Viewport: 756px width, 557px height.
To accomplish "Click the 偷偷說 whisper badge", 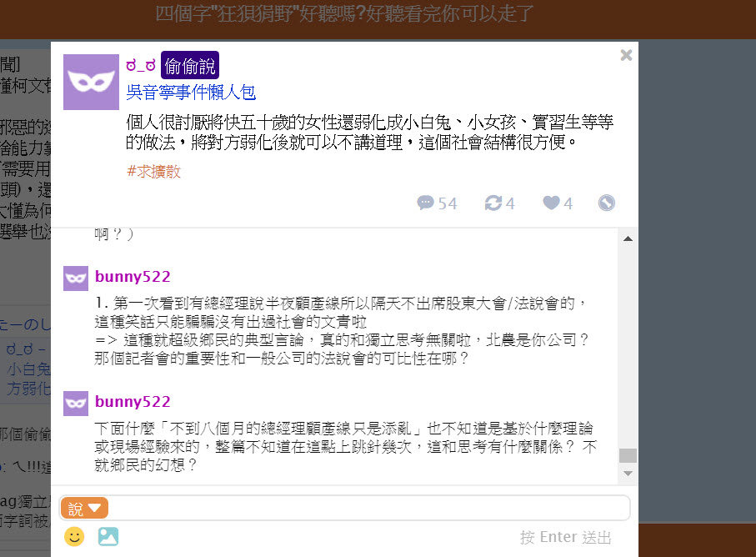I will (190, 65).
